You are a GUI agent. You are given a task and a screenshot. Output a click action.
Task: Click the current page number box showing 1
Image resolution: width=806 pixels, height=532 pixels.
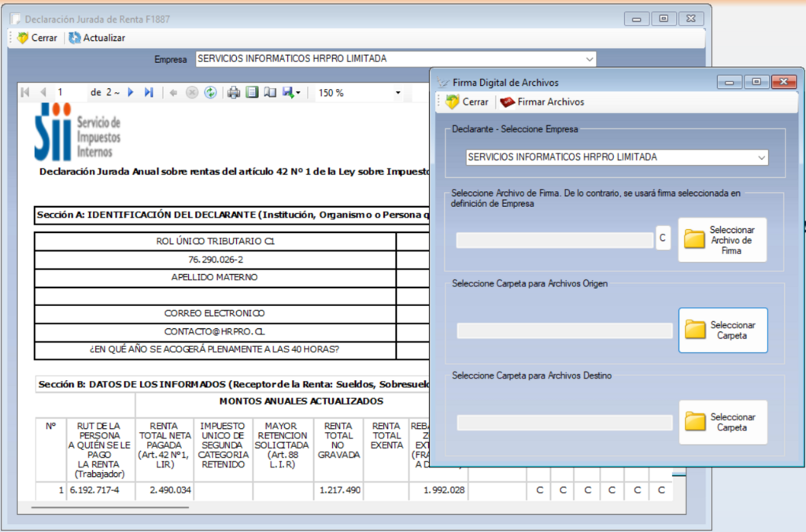point(69,93)
